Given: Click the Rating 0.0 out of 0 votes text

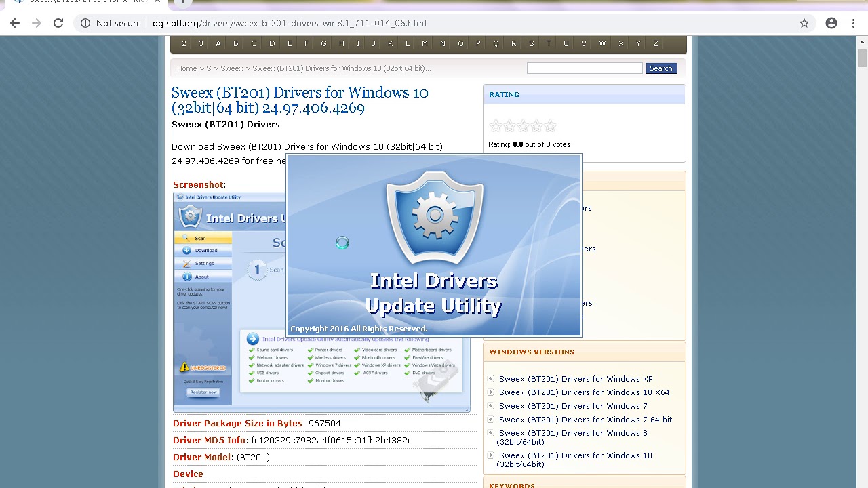Looking at the screenshot, I should 530,144.
